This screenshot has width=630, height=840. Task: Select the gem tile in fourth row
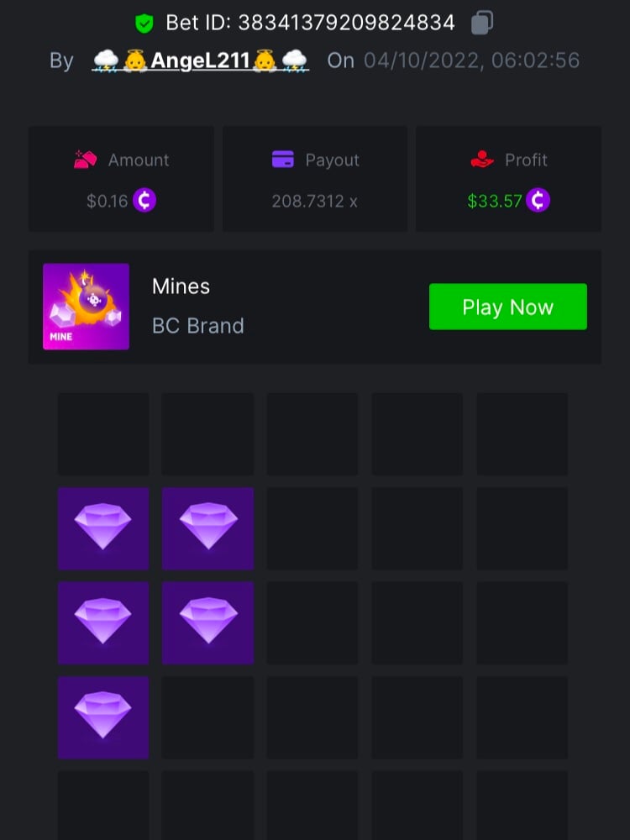click(x=103, y=717)
